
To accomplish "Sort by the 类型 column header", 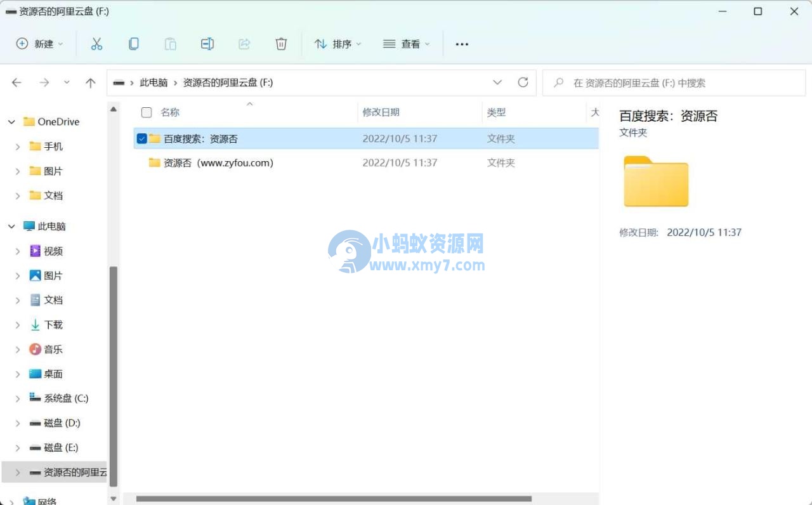I will click(x=496, y=112).
